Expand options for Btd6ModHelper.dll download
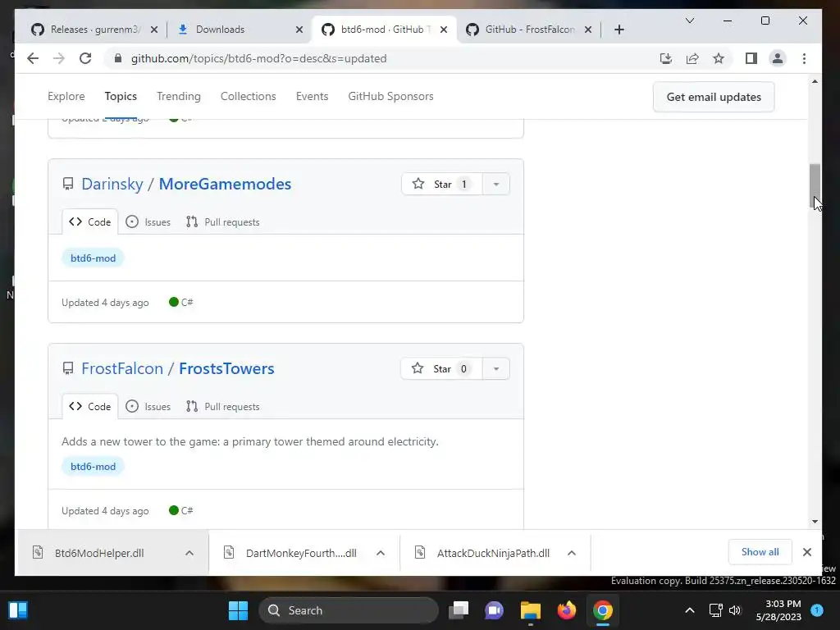This screenshot has height=630, width=840. 189,553
